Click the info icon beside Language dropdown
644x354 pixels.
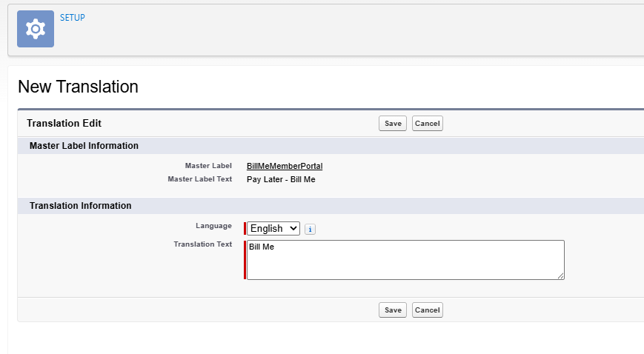[310, 230]
